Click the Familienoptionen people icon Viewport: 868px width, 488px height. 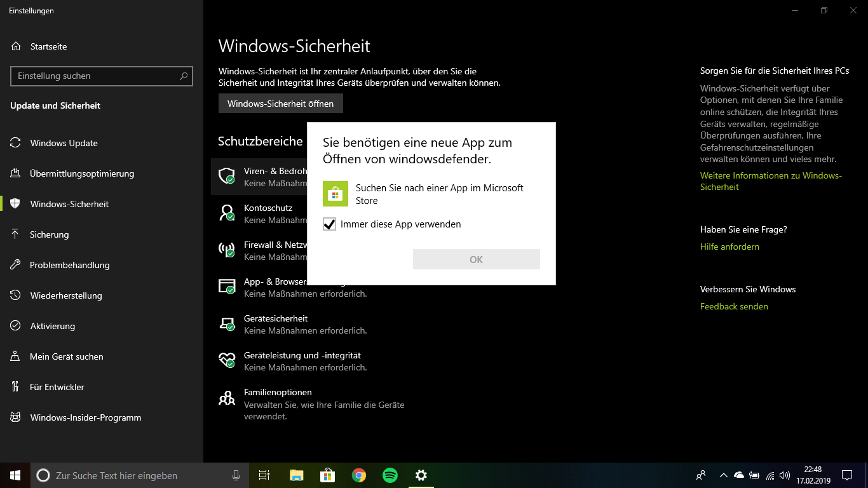click(x=227, y=398)
